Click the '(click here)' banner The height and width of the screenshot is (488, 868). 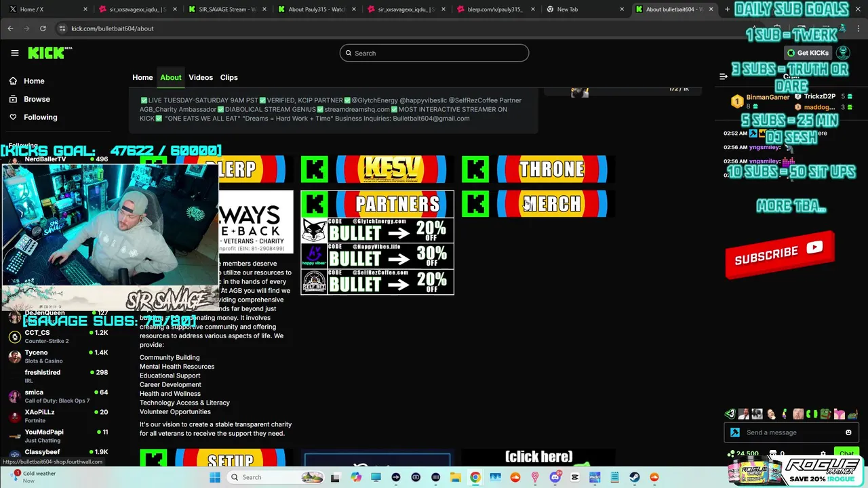click(538, 458)
